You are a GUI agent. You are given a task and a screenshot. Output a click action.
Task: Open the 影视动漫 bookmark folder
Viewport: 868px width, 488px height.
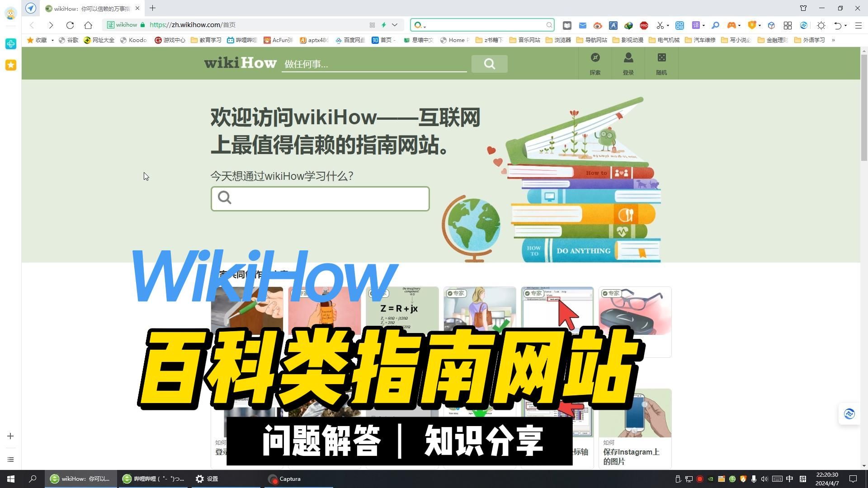point(628,40)
